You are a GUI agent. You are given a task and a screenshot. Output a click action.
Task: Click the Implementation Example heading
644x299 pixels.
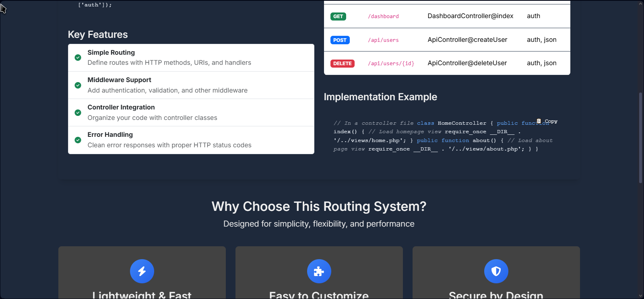(380, 97)
